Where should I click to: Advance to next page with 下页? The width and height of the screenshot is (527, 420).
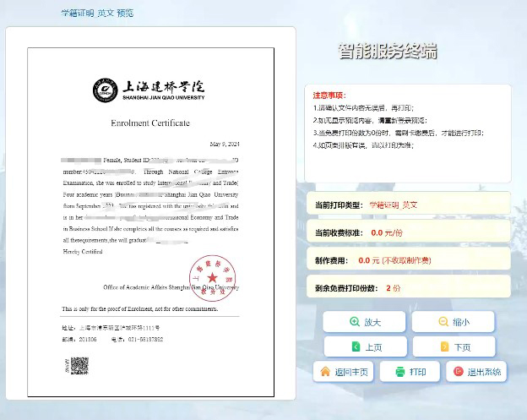pyautogui.click(x=454, y=346)
